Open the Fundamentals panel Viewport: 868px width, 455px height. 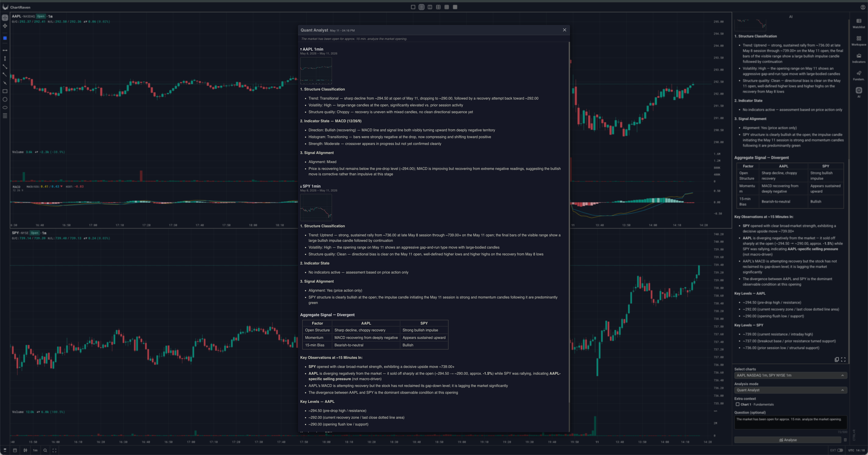pos(858,76)
